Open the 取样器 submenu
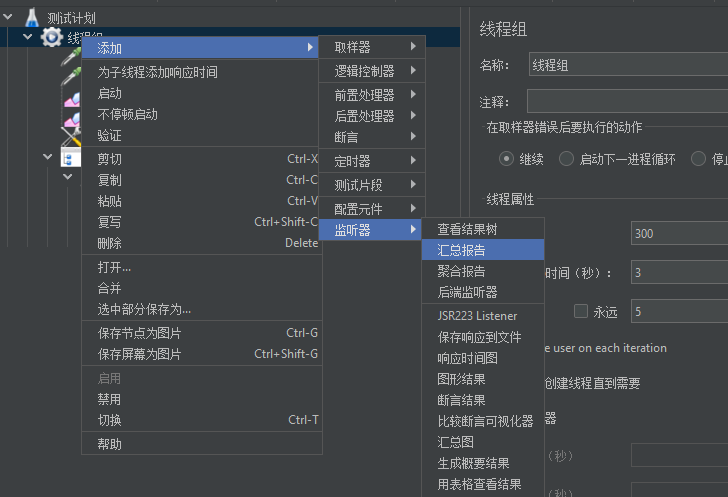This screenshot has width=728, height=497. click(x=372, y=47)
